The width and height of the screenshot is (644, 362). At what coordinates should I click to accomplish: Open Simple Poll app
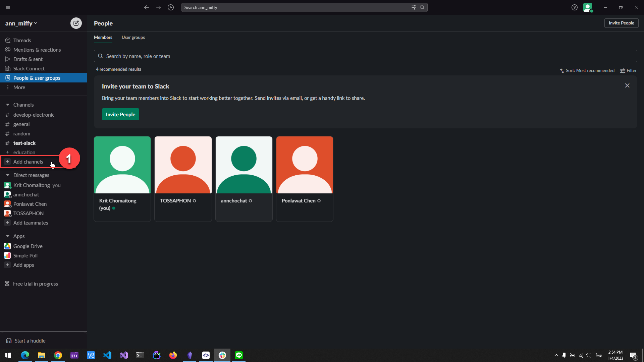pos(44,255)
